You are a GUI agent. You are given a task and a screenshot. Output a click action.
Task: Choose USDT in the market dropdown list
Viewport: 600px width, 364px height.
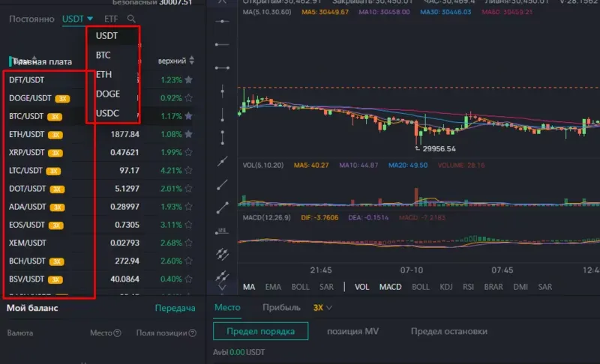(x=106, y=36)
